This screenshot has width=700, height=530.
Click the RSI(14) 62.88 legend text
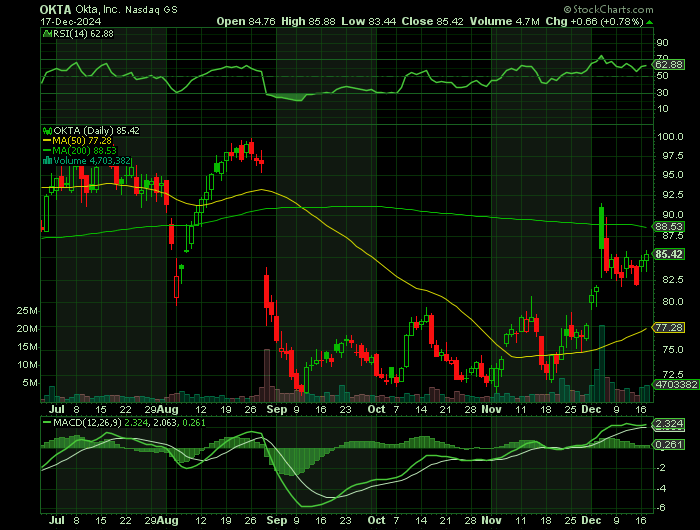tap(83, 34)
